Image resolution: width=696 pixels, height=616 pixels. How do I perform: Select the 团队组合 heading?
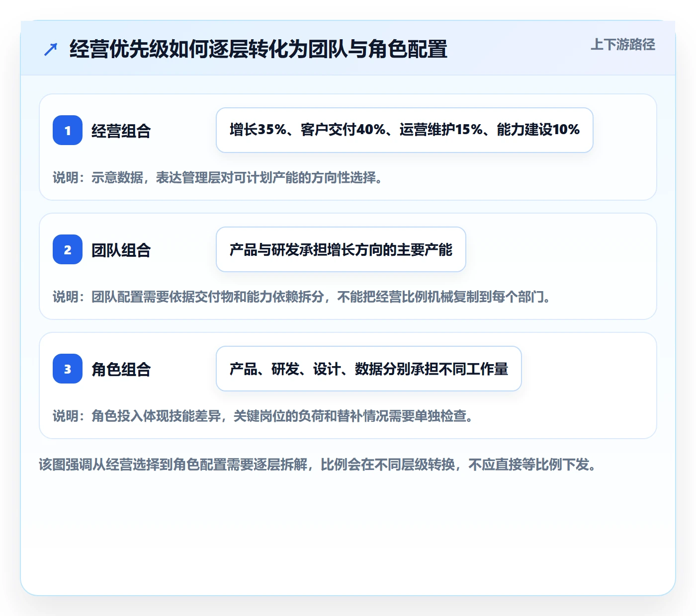point(121,250)
